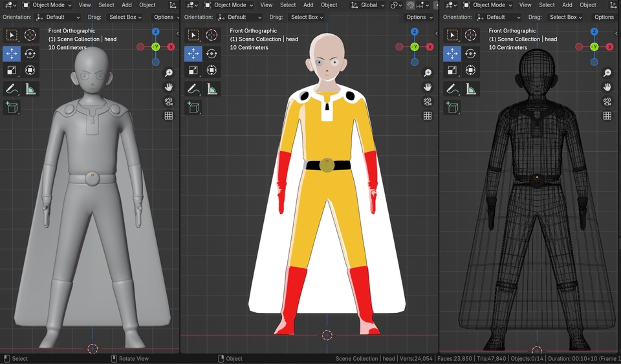Activate the Annotate pencil tool in the gray solid viewport
The image size is (621, 364).
pyautogui.click(x=12, y=89)
